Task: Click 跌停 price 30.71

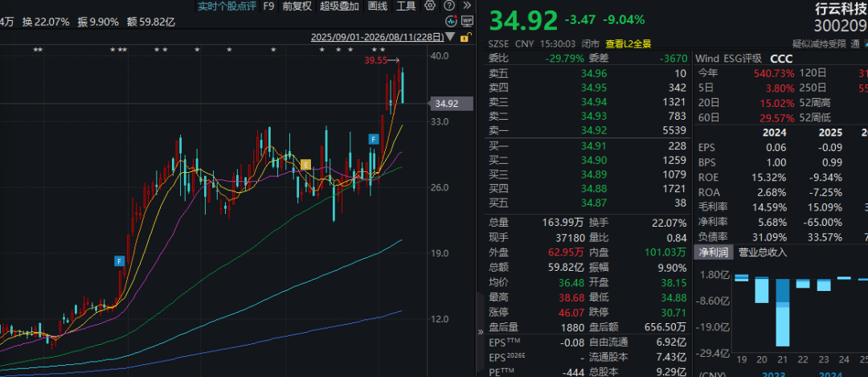Action: 674,312
